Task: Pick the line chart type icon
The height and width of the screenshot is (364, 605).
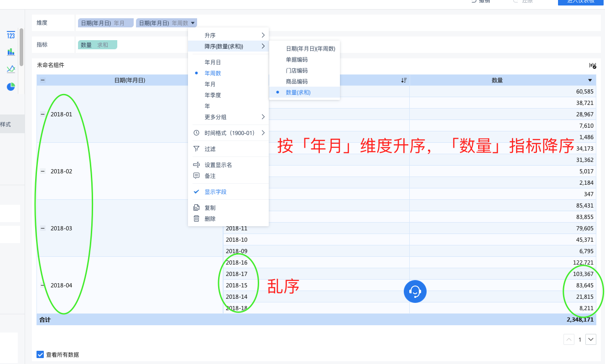Action: pos(11,69)
